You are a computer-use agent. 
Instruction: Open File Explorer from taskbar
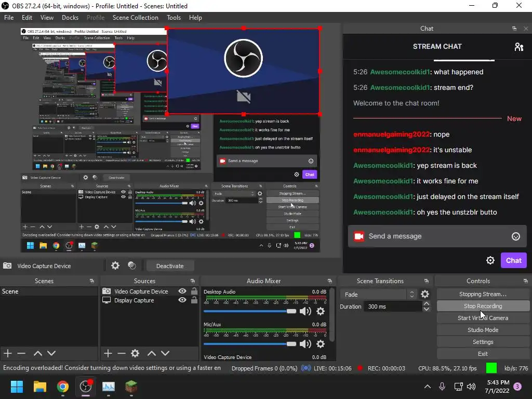[x=39, y=387]
